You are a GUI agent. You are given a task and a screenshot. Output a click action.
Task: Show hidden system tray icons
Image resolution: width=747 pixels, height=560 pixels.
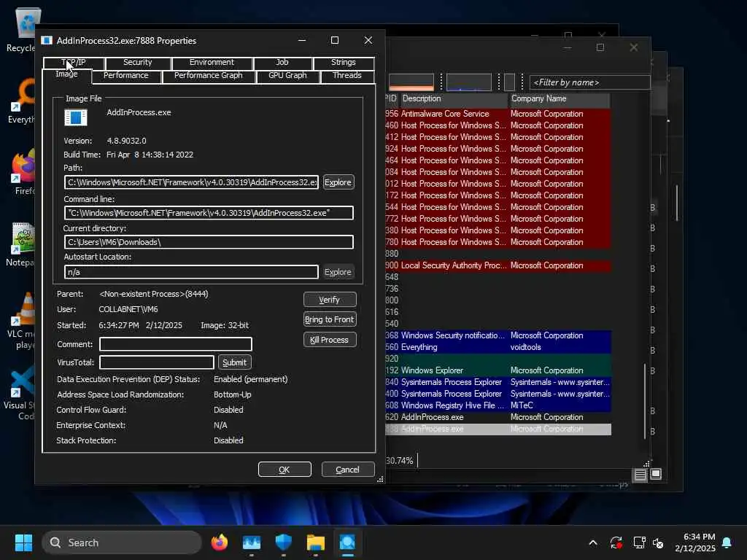593,542
